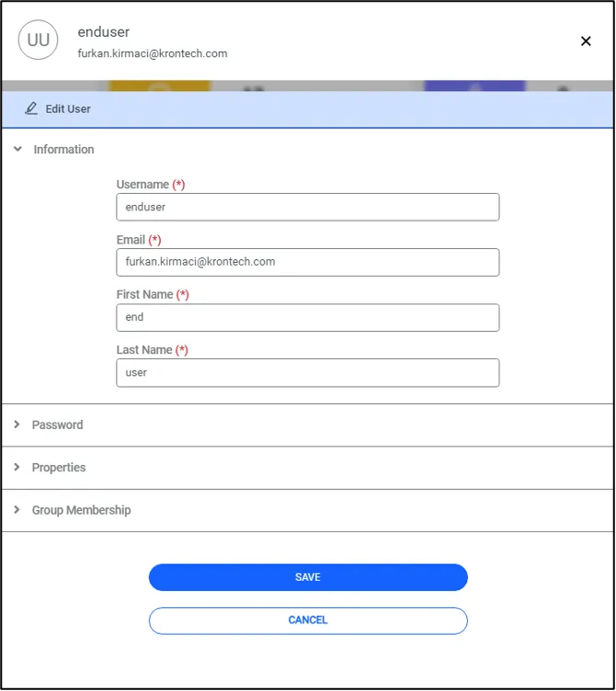Screen dimensions: 616x691
Task: Open the Group Membership section heading
Action: coord(81,510)
